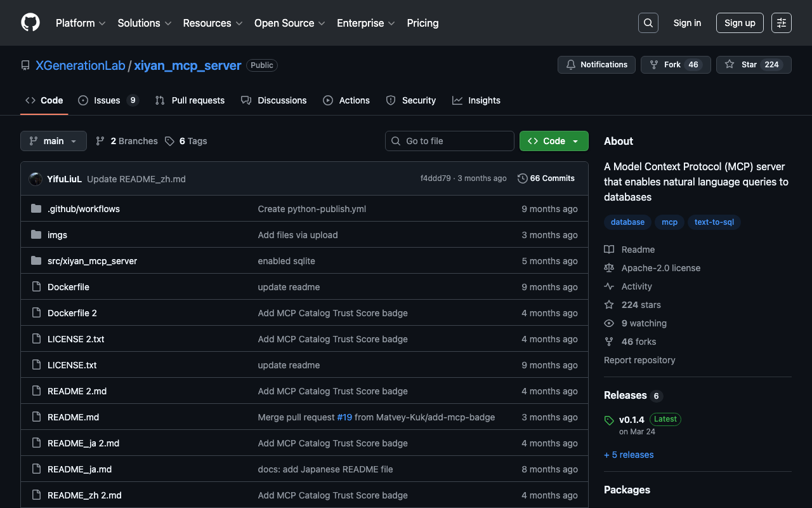Open appearance settings icon in header

point(781,23)
